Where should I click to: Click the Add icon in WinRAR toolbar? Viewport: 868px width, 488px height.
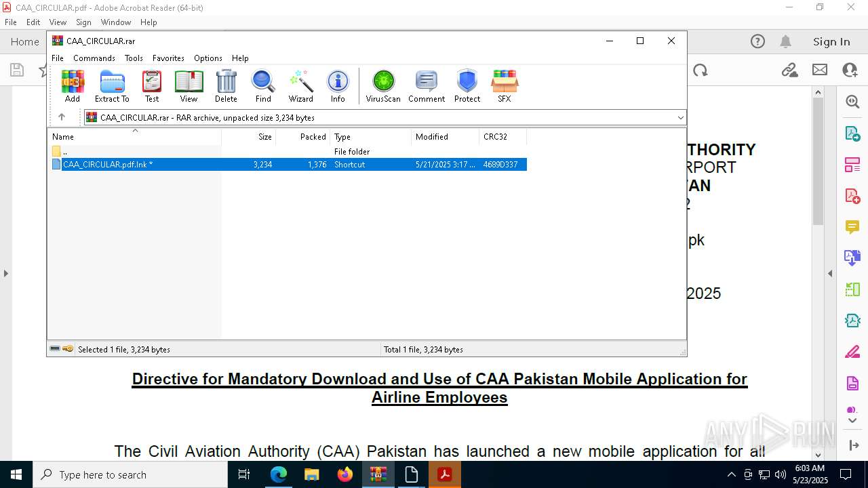click(73, 86)
